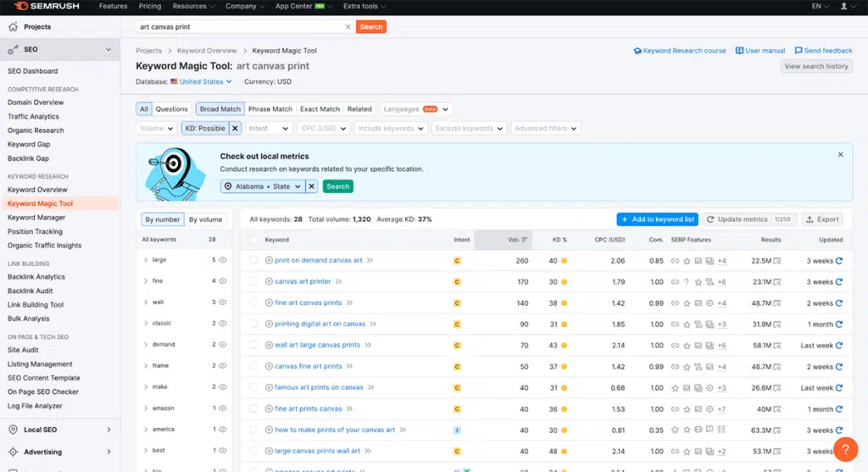Add print on demand canvas art keyword plus icon

[x=269, y=260]
